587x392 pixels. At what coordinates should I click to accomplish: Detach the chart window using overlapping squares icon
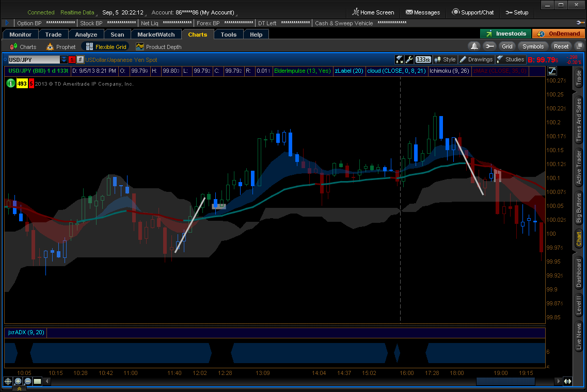pos(579,46)
